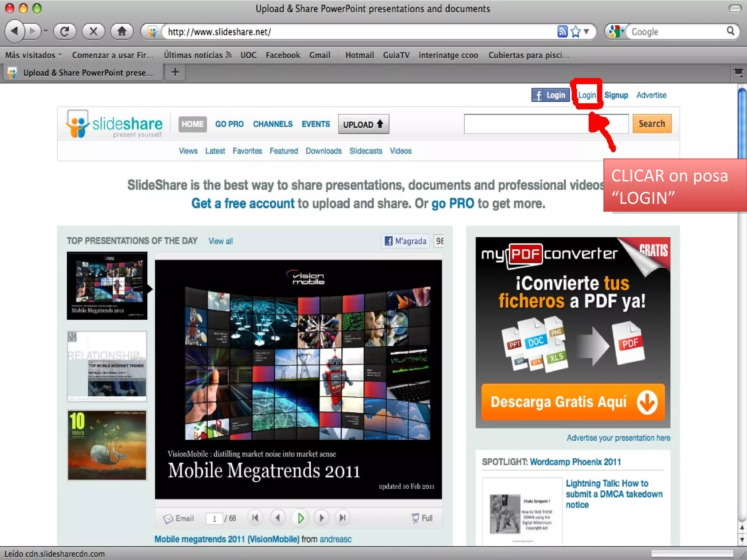Screen dimensions: 747x560
Task: Select the GO PRO navigation item
Action: tap(229, 124)
